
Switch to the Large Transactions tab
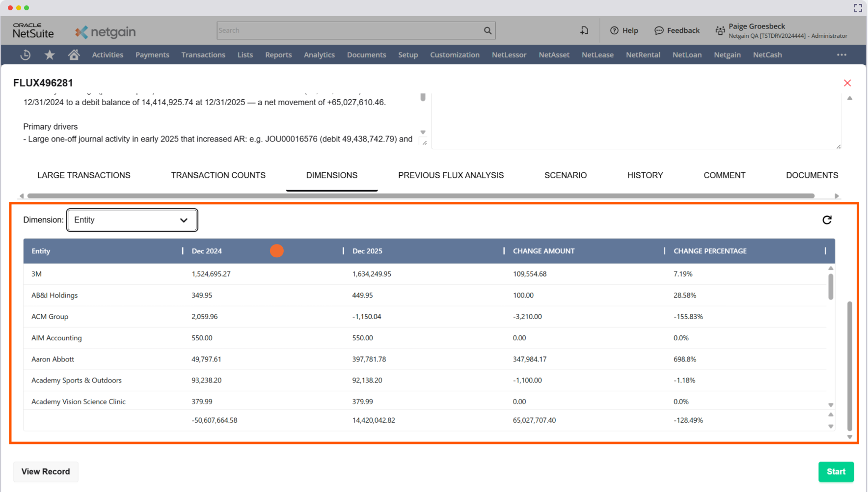click(84, 175)
